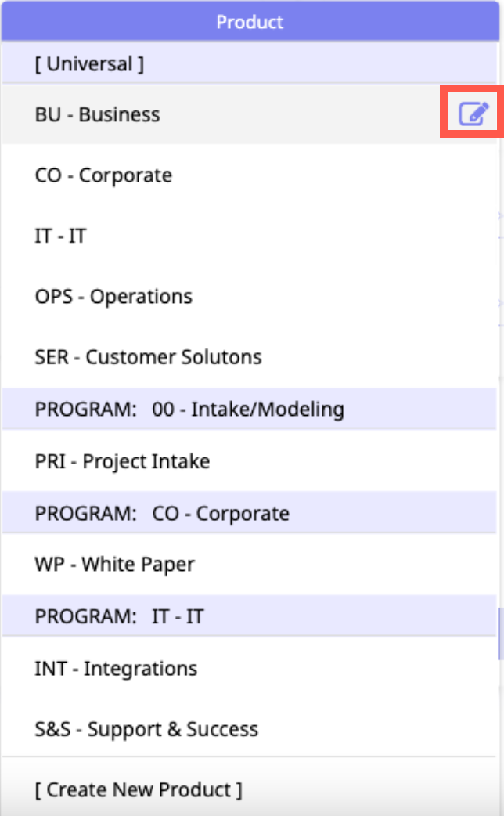Select OPS - Operations product

[113, 297]
